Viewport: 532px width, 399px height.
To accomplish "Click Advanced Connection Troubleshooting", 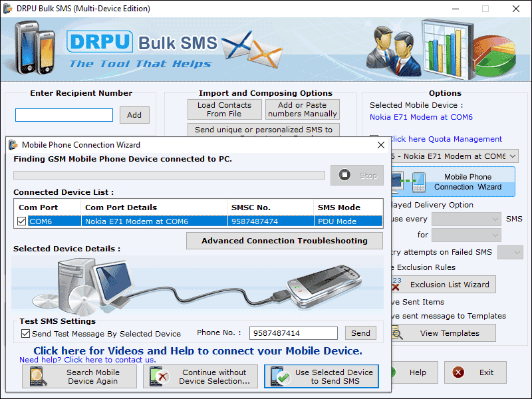I will coord(284,241).
